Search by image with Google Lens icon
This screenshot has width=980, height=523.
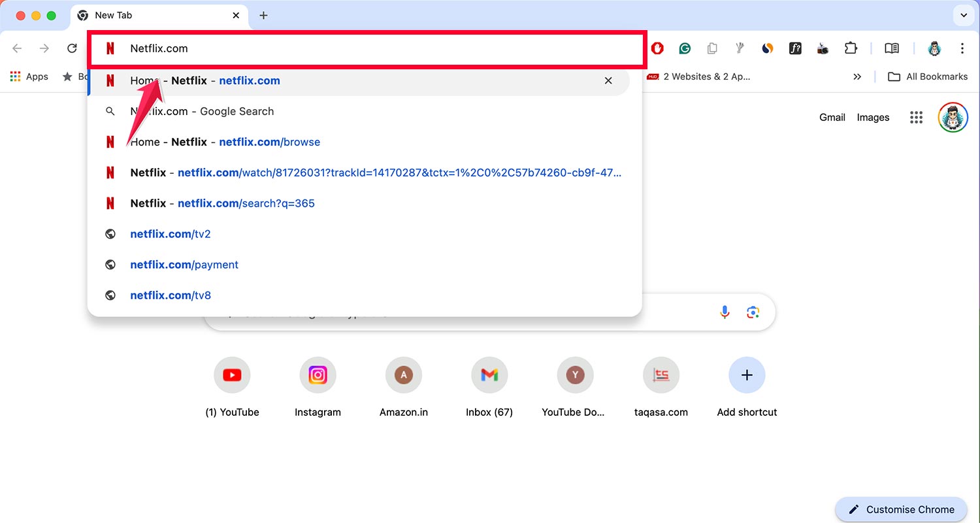click(753, 312)
